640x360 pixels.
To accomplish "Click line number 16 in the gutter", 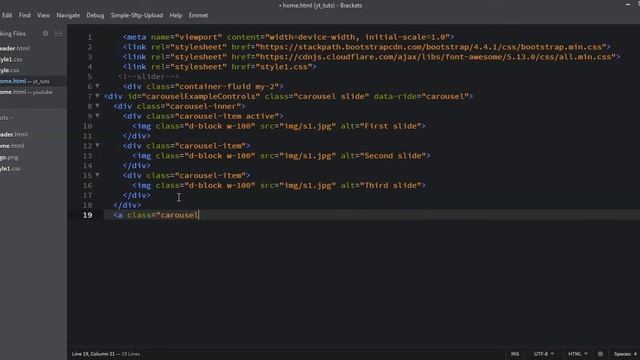I will pos(87,185).
